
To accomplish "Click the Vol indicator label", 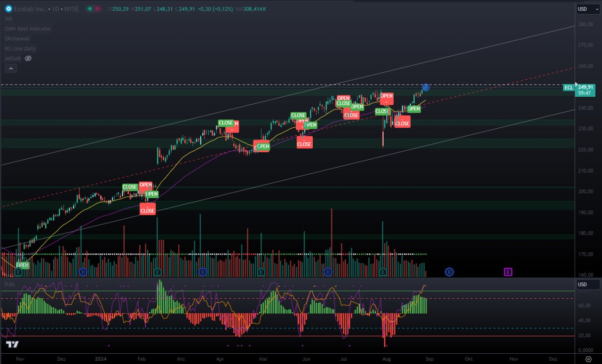I will 8,19.
